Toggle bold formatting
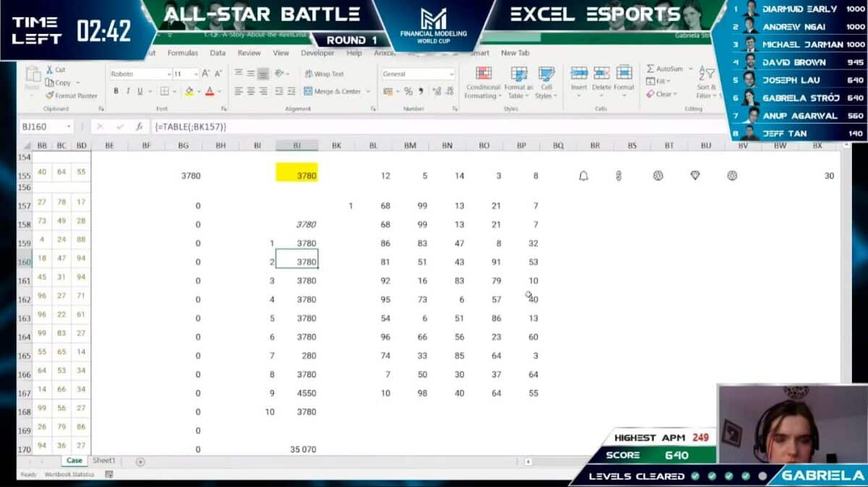Screen dimensions: 868x487 coord(116,91)
